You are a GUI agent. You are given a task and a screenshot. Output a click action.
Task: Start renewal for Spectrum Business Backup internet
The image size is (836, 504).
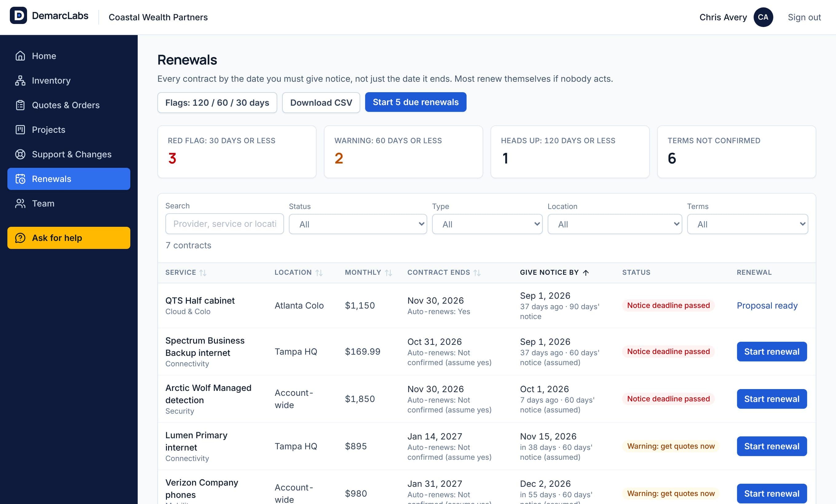772,352
